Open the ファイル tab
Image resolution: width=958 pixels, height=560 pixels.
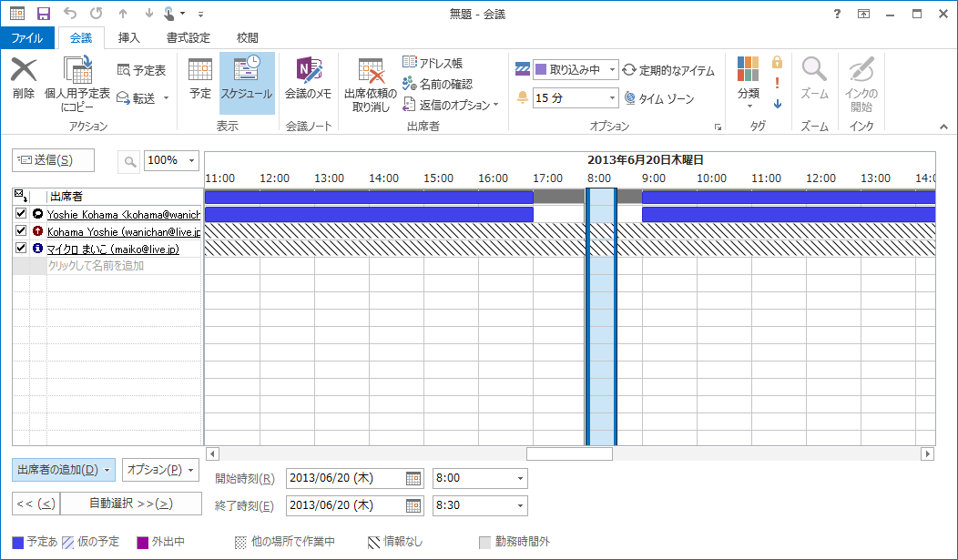[x=27, y=38]
